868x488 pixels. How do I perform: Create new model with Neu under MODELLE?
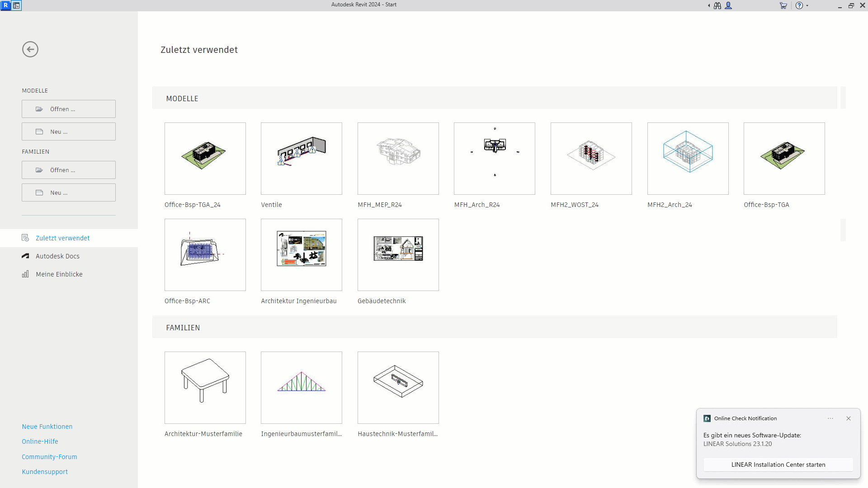(x=69, y=131)
